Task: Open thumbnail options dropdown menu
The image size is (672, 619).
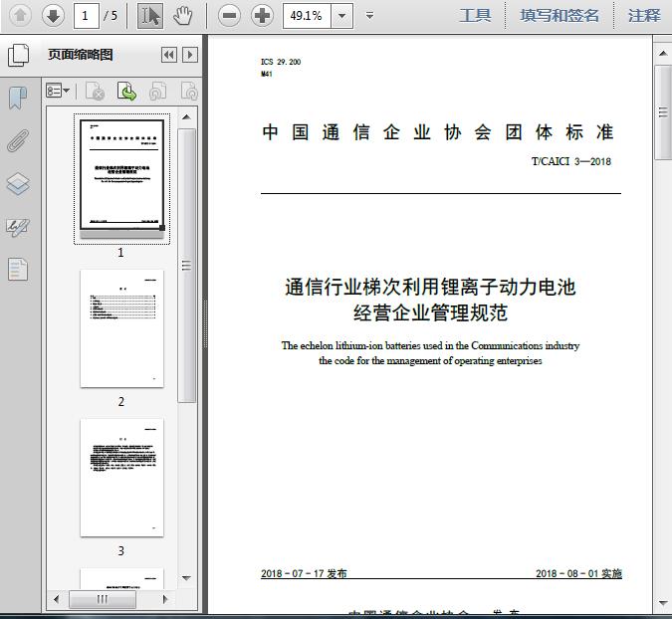Action: [58, 91]
